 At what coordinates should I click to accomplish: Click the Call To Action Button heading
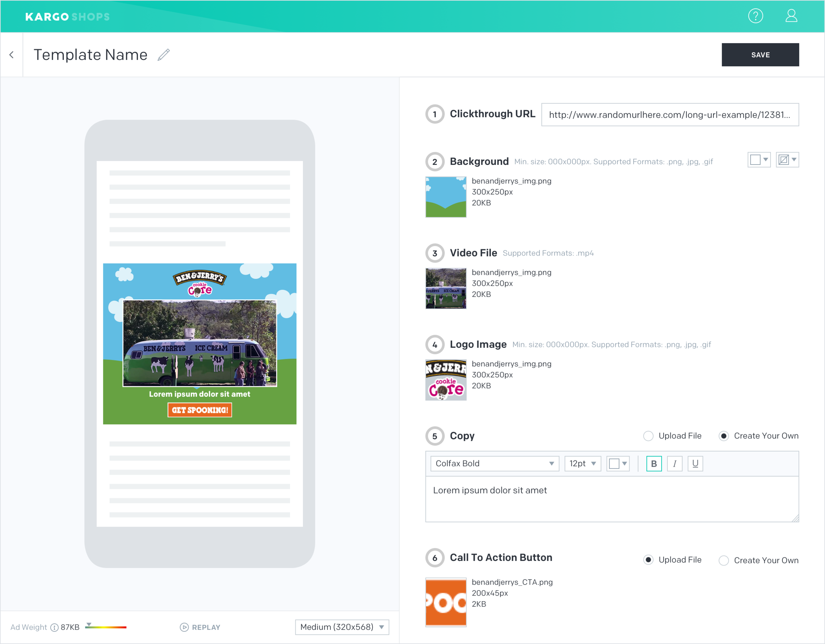[x=501, y=558]
